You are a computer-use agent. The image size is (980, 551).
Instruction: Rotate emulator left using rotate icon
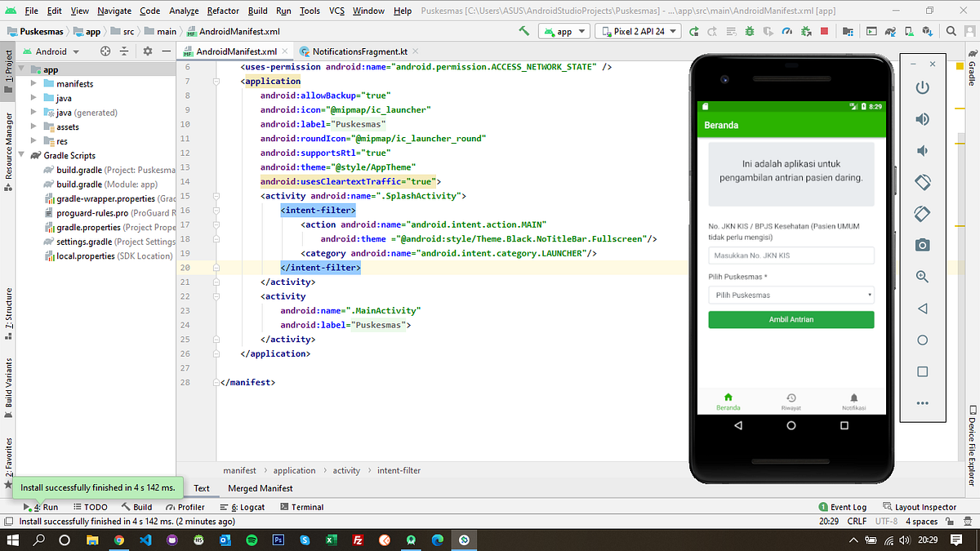coord(923,182)
